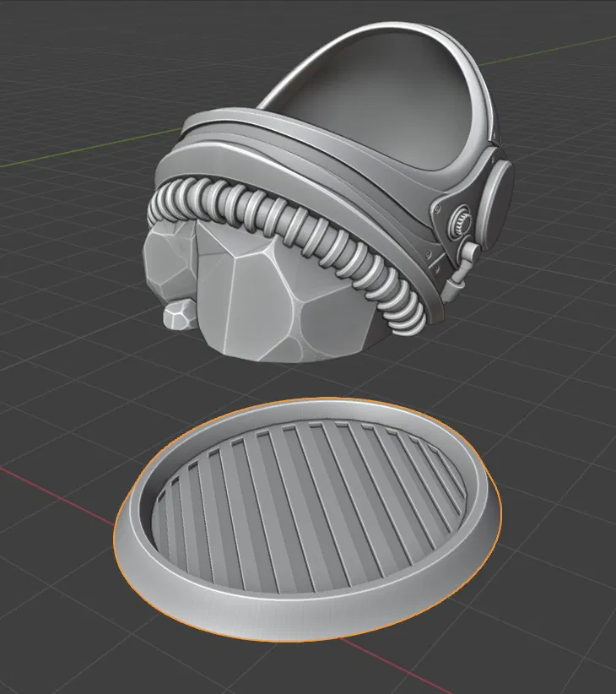Click the round knob dial on helmet side

[x=461, y=220]
